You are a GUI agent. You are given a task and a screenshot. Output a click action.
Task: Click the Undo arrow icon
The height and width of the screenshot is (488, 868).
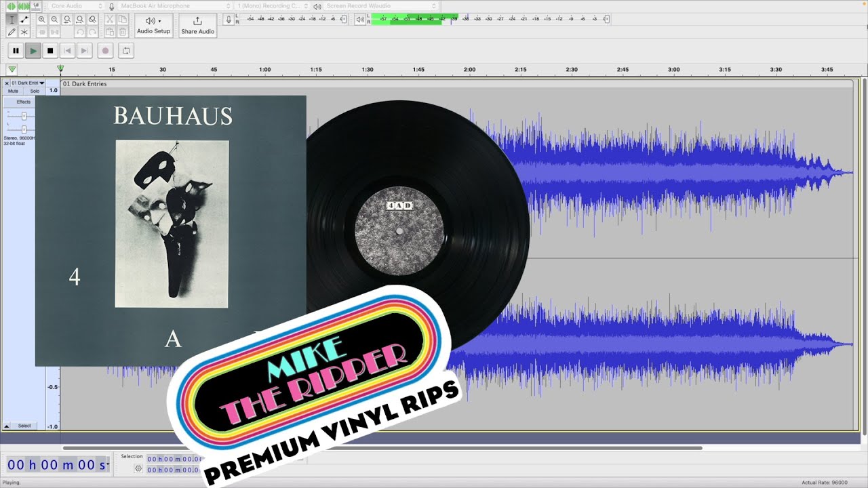[x=80, y=32]
